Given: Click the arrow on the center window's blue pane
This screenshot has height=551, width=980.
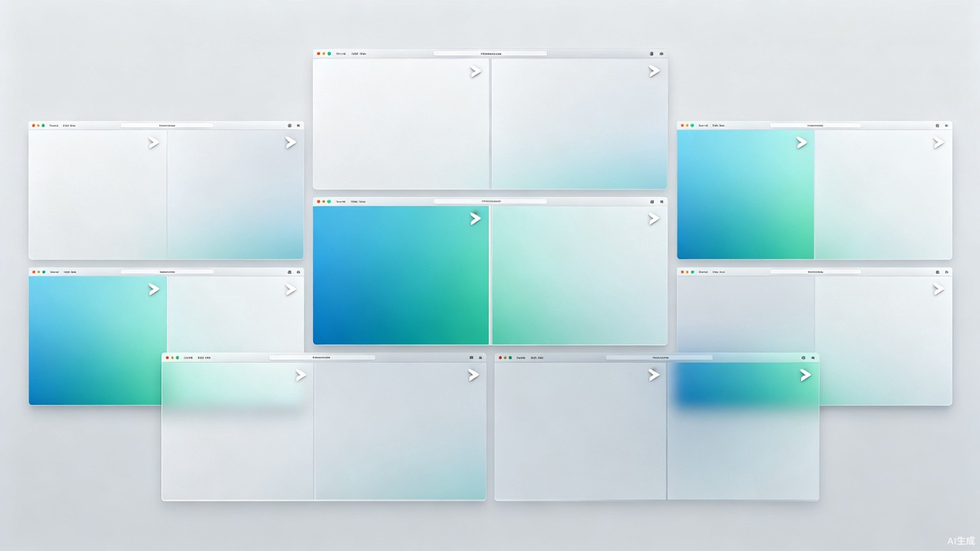Looking at the screenshot, I should pyautogui.click(x=476, y=219).
